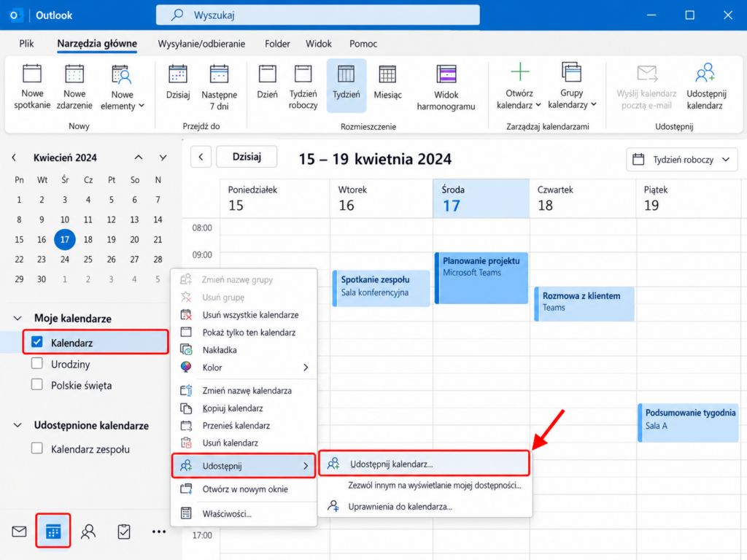The image size is (747, 560).
Task: Select the Tydzień view button
Action: click(x=347, y=86)
